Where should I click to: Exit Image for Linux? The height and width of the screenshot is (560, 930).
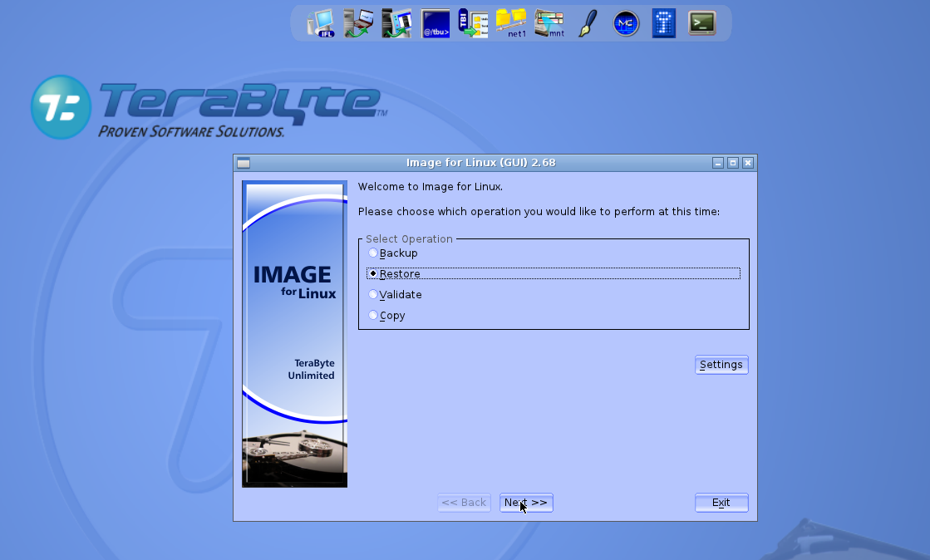(721, 503)
